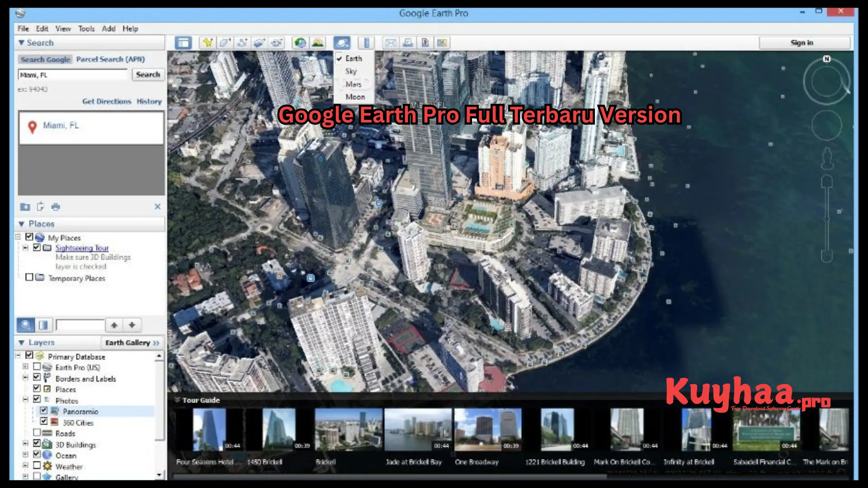Expand the Sightseeing Tour tree node
The image size is (868, 488).
click(x=25, y=248)
